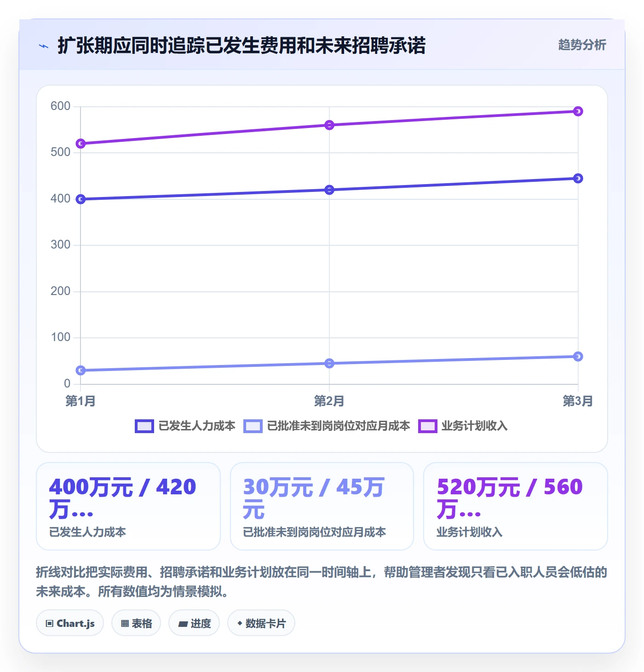Click the 表格 chip grid icon

pyautogui.click(x=125, y=624)
